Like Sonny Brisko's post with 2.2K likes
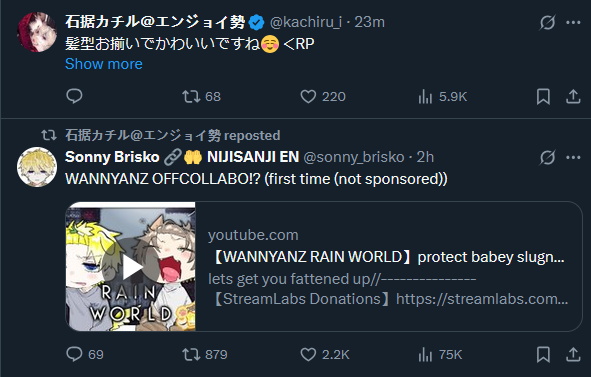This screenshot has width=591, height=377. tap(325, 354)
